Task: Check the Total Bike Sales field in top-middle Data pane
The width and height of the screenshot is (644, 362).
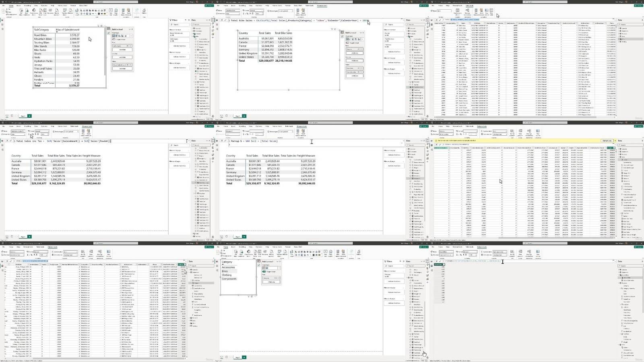Action: pyautogui.click(x=410, y=87)
